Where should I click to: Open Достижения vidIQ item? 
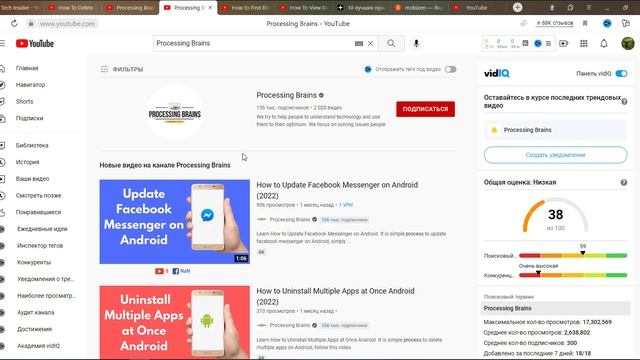point(34,329)
